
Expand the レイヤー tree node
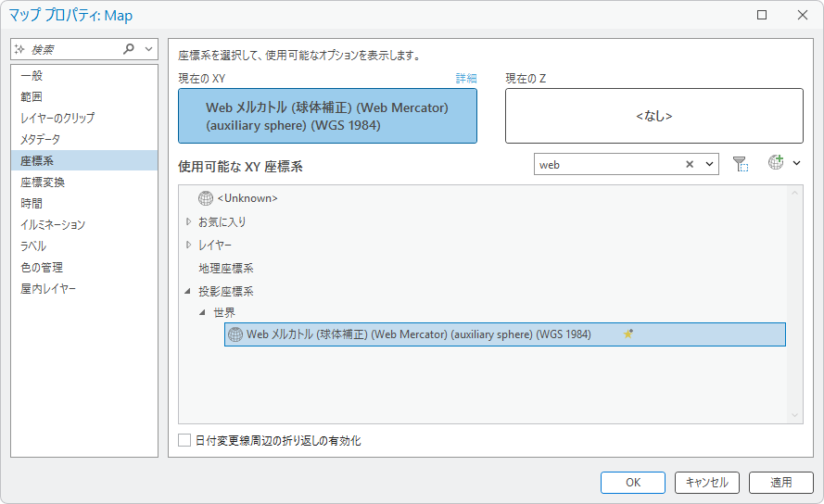pos(188,245)
